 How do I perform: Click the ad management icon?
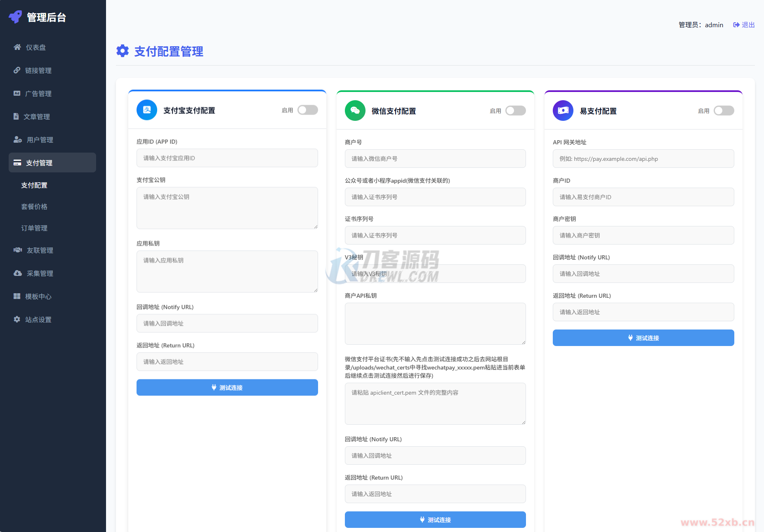(17, 94)
